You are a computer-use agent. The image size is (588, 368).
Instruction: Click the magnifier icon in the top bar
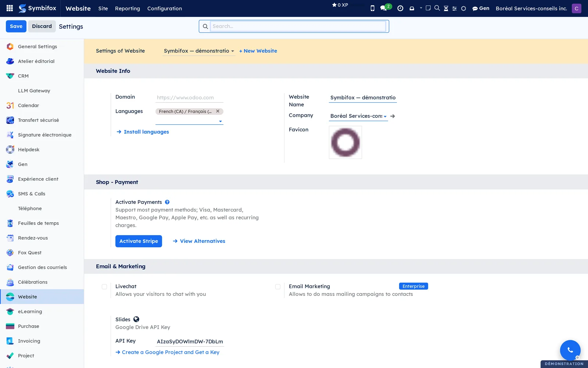pos(437,8)
